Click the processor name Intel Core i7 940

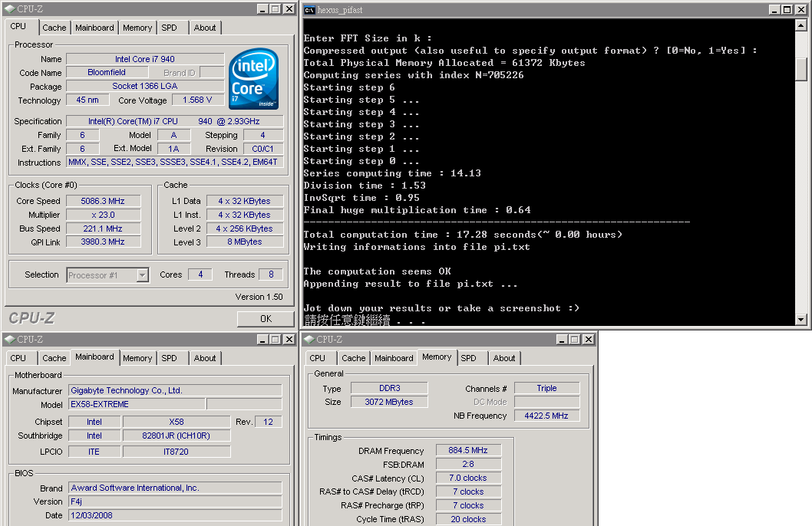point(145,59)
